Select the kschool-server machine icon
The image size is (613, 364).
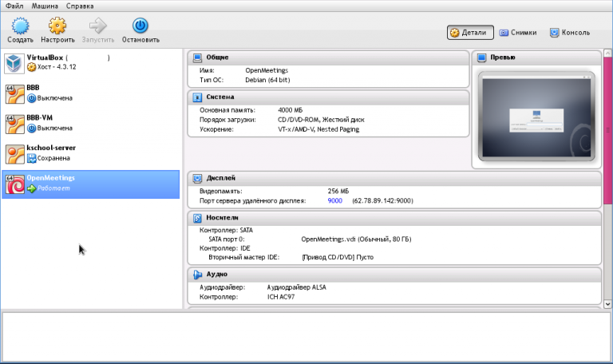point(15,154)
